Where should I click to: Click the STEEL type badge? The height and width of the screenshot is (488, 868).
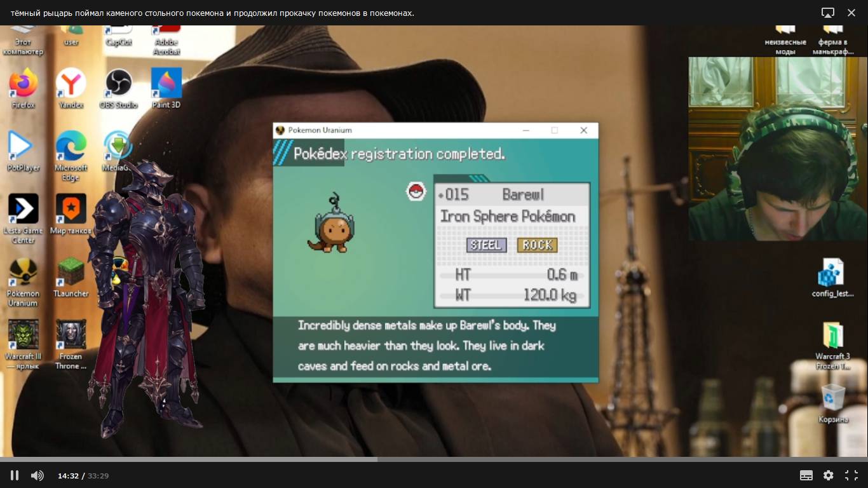click(487, 245)
